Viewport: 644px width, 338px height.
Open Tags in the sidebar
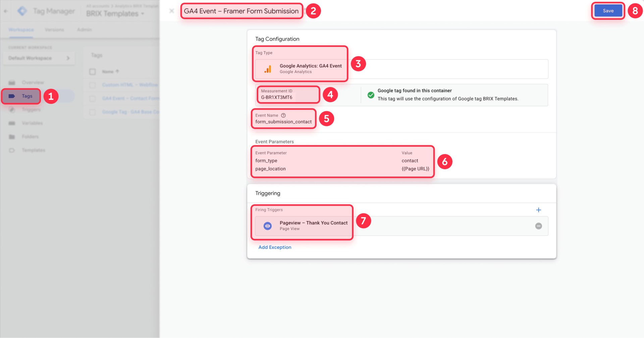click(27, 96)
